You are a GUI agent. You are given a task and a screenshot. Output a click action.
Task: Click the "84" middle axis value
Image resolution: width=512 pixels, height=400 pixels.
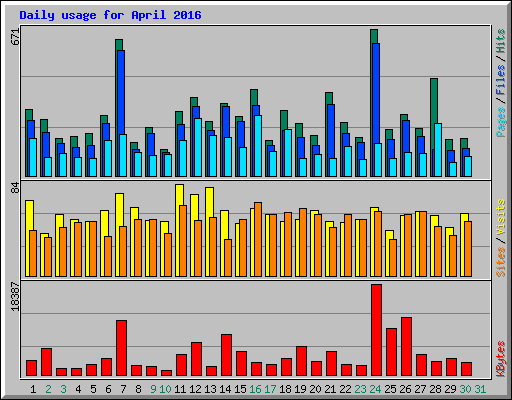(x=15, y=188)
